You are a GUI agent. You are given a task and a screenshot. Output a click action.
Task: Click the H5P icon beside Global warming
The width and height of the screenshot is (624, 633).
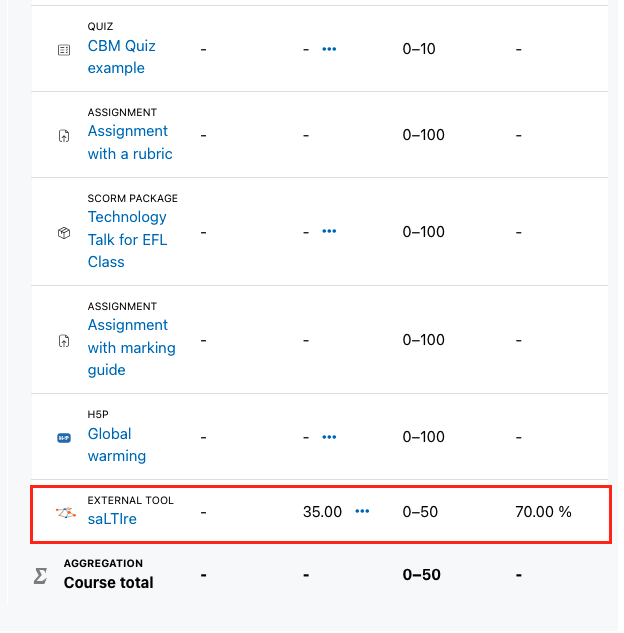click(x=64, y=438)
